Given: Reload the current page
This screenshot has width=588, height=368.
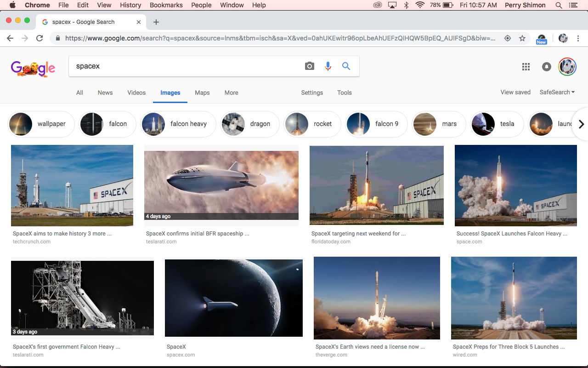Looking at the screenshot, I should [40, 39].
